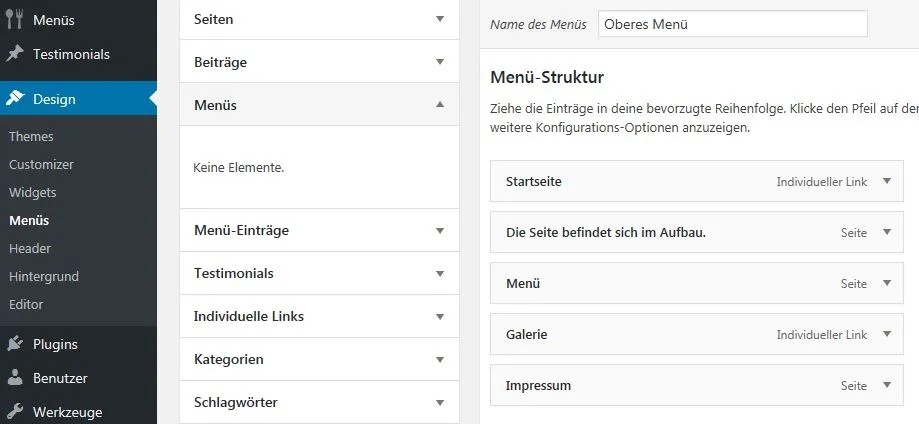Click the Design paintbrush icon
Screen dimensions: 919x424
(15, 99)
